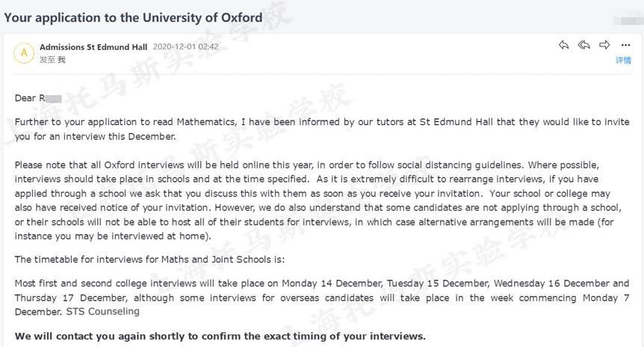Click paragraph starting "Please note that all Oxford"
The width and height of the screenshot is (644, 347).
[318, 200]
